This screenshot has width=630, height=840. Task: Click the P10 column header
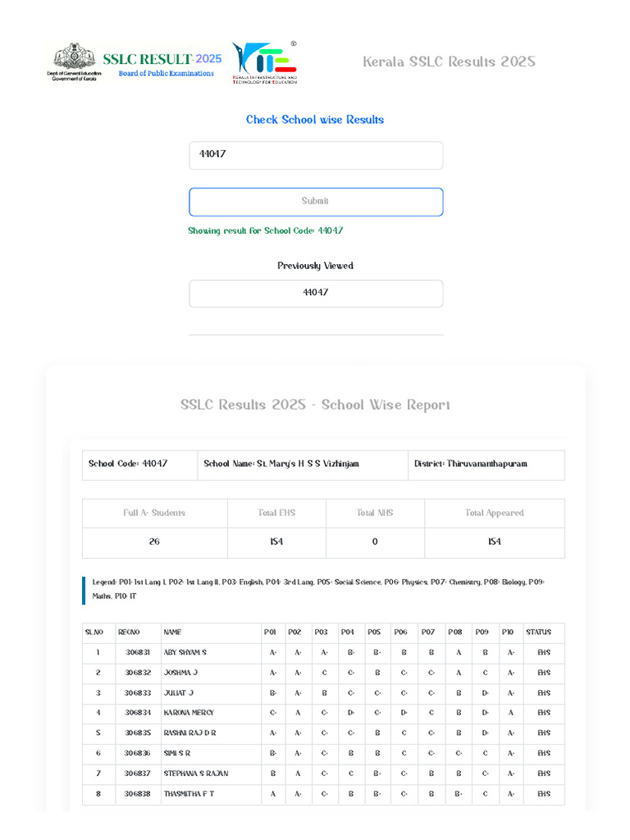(511, 632)
